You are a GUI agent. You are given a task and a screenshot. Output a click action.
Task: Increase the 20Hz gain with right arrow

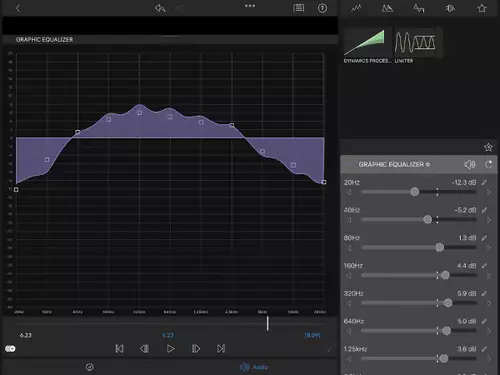click(489, 192)
